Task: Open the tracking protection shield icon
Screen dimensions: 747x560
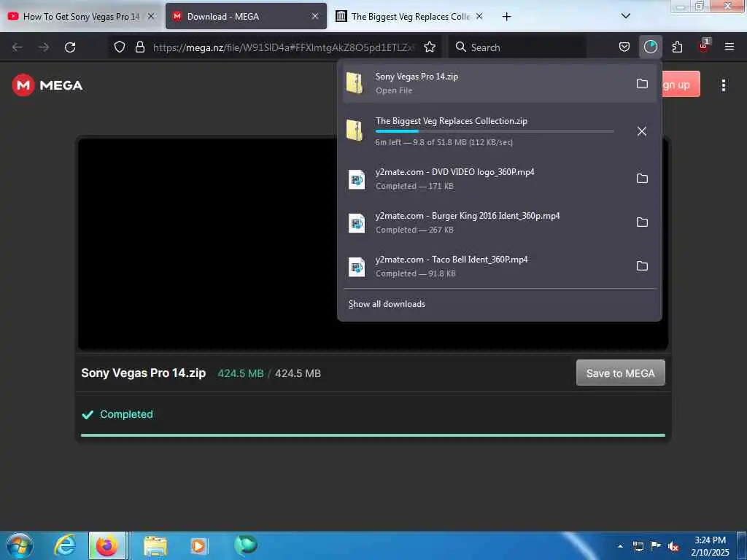Action: [x=120, y=47]
